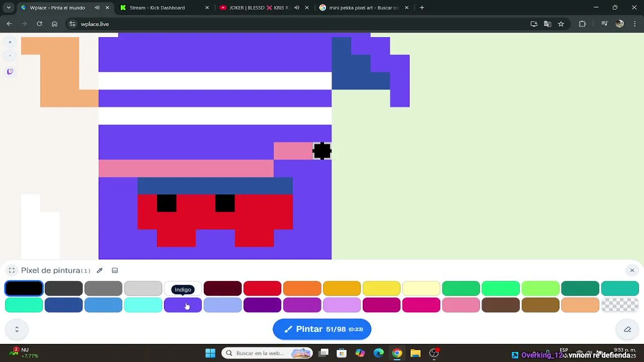
Task: Mute the Wplace tab audio icon
Action: tap(97, 8)
